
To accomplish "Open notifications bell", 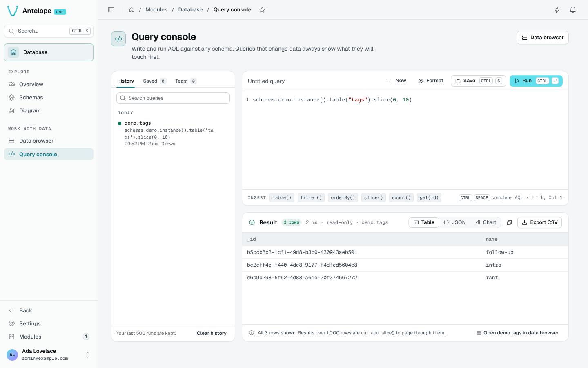I will tap(573, 10).
